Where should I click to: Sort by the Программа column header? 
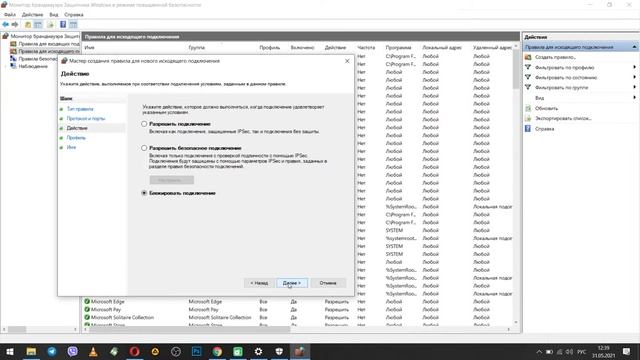coord(398,47)
